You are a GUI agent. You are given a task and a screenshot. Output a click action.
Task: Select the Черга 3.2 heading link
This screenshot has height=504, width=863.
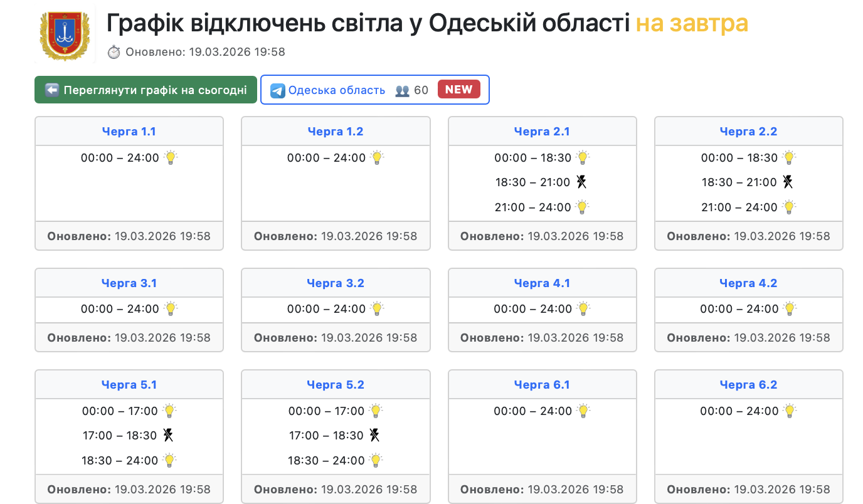coord(336,283)
